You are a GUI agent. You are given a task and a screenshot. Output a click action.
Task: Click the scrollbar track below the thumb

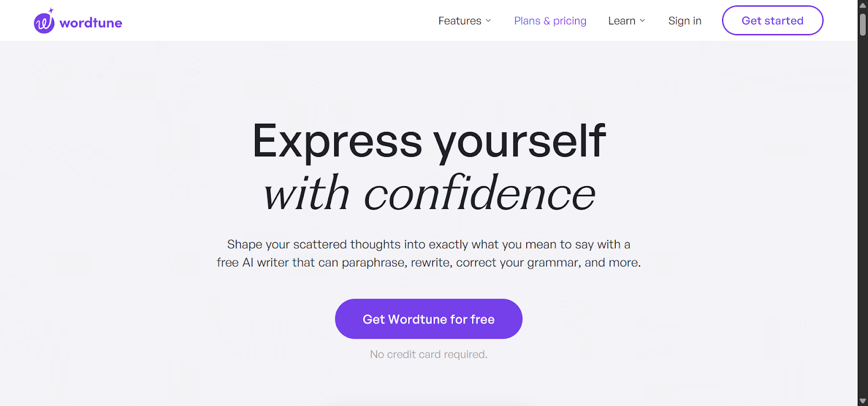[861, 217]
